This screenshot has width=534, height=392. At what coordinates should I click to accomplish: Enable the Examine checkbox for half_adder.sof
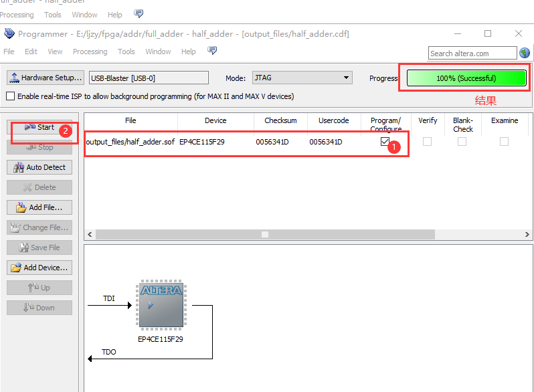click(504, 141)
